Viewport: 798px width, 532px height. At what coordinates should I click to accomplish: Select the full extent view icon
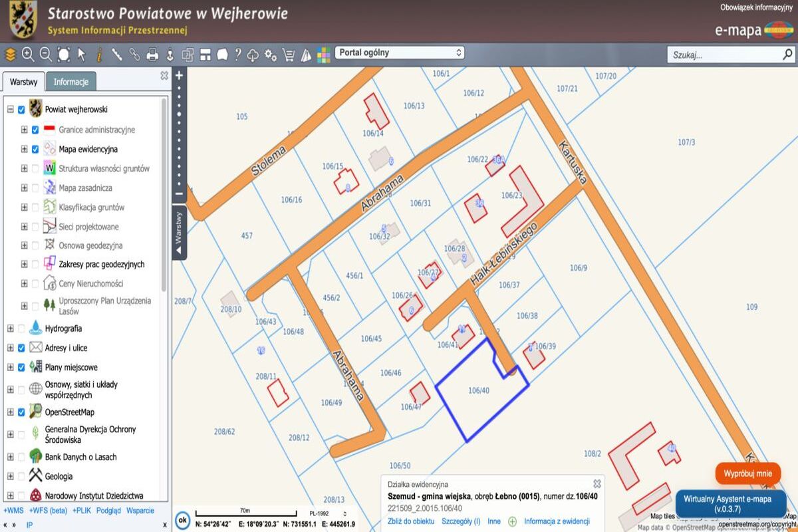[x=64, y=55]
